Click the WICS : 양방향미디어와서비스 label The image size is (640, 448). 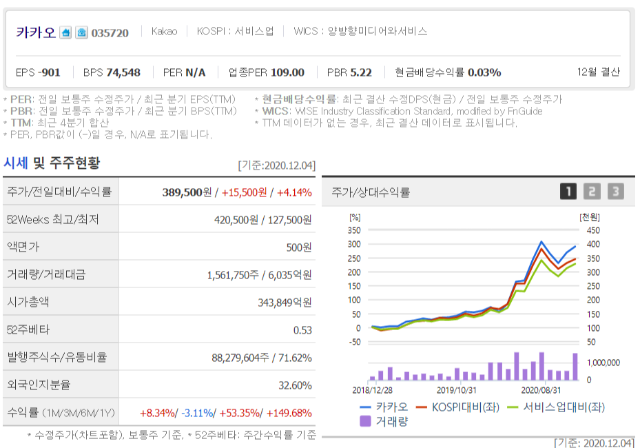click(360, 31)
